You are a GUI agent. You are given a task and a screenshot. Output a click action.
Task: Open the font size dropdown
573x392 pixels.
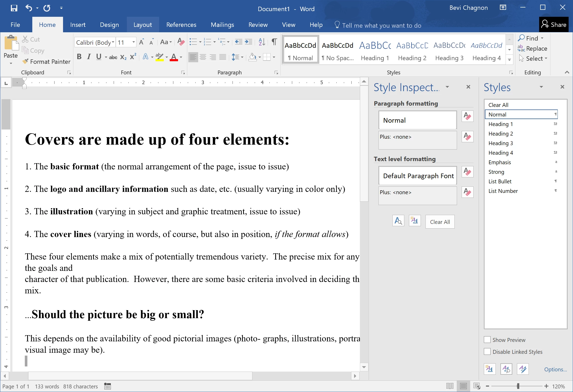pos(134,42)
